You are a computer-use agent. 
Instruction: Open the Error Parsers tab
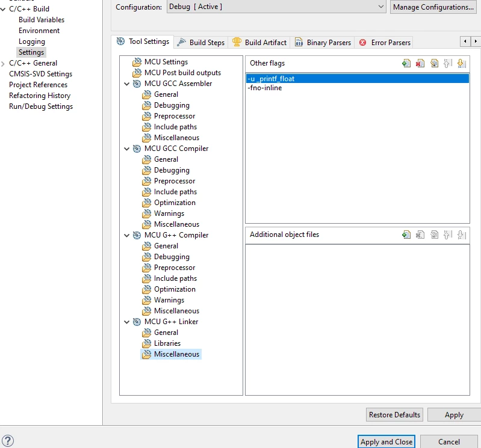(385, 43)
